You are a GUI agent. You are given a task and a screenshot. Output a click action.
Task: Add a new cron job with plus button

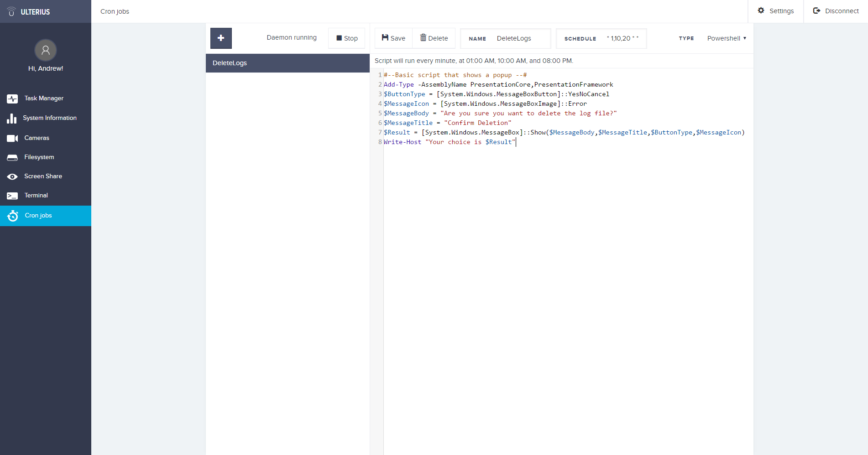coord(221,38)
